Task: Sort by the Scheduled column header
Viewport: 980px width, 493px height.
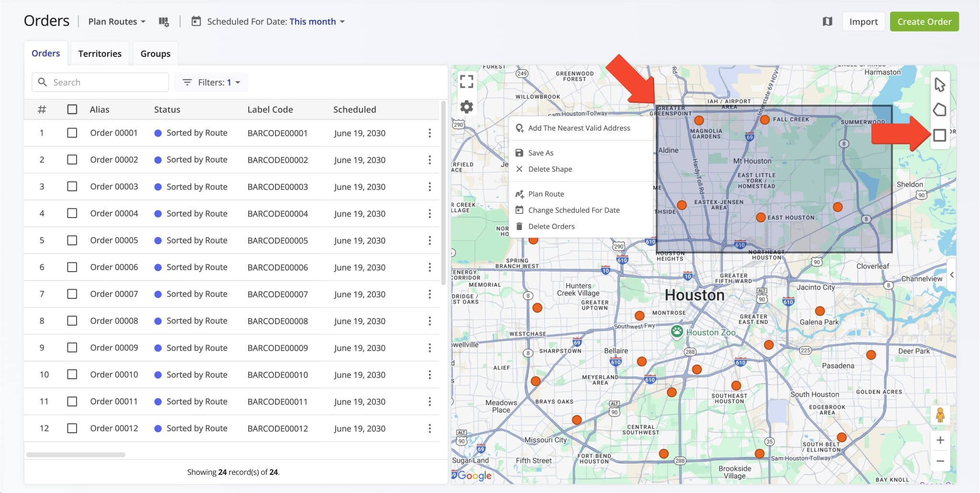Action: (x=354, y=110)
